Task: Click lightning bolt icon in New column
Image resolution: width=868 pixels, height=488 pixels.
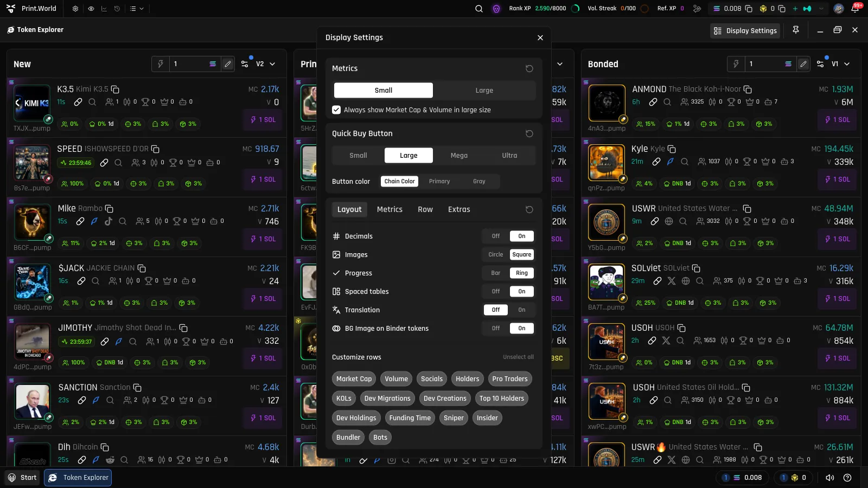Action: 161,64
